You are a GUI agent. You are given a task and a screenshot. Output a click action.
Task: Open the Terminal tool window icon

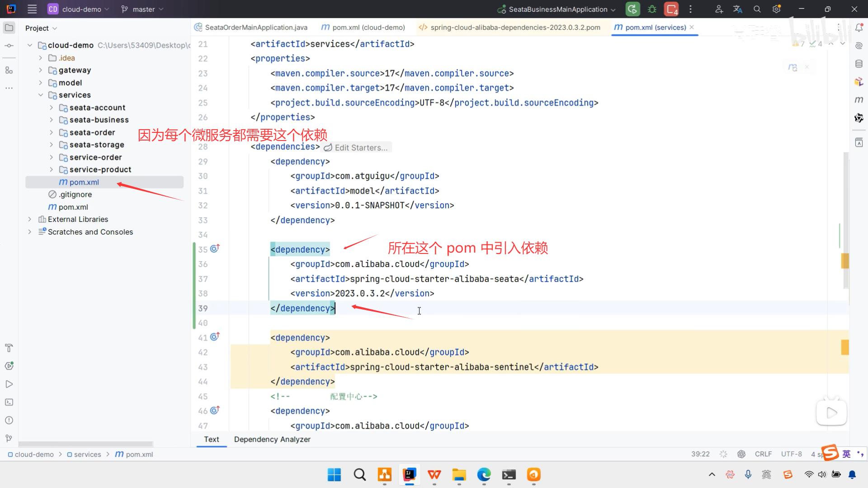(x=9, y=402)
